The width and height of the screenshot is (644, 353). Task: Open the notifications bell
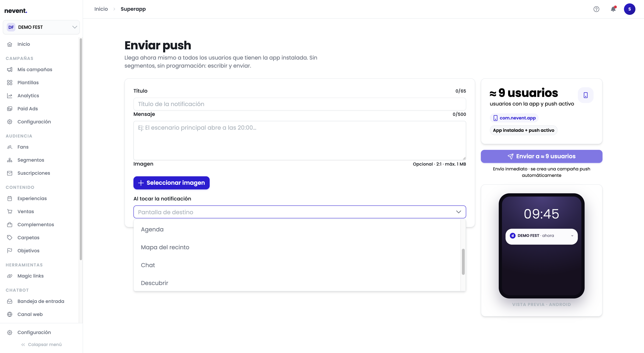point(613,9)
